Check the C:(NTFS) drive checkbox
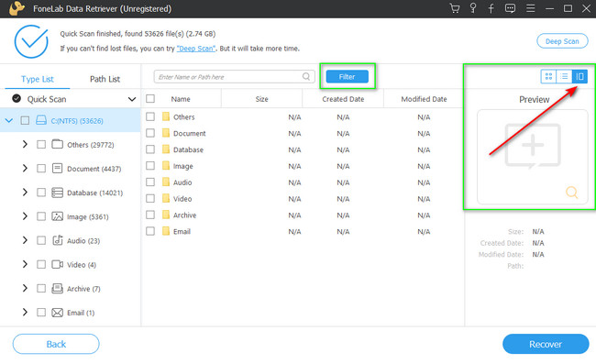 [25, 120]
